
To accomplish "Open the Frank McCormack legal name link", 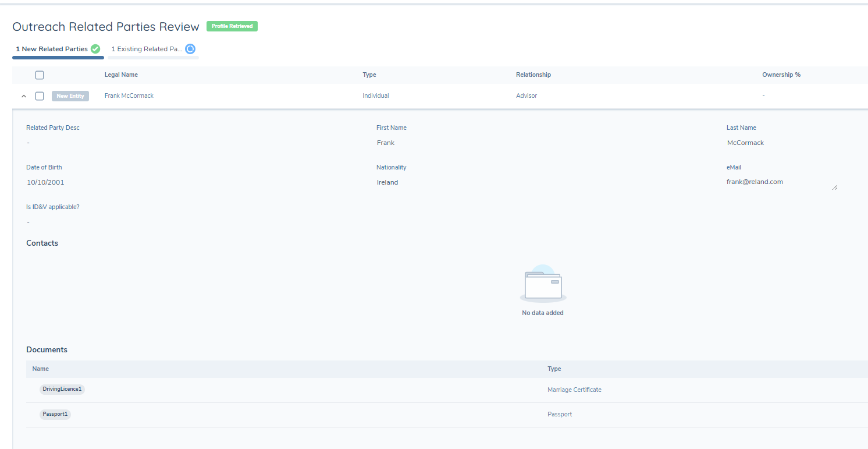I will tap(129, 96).
